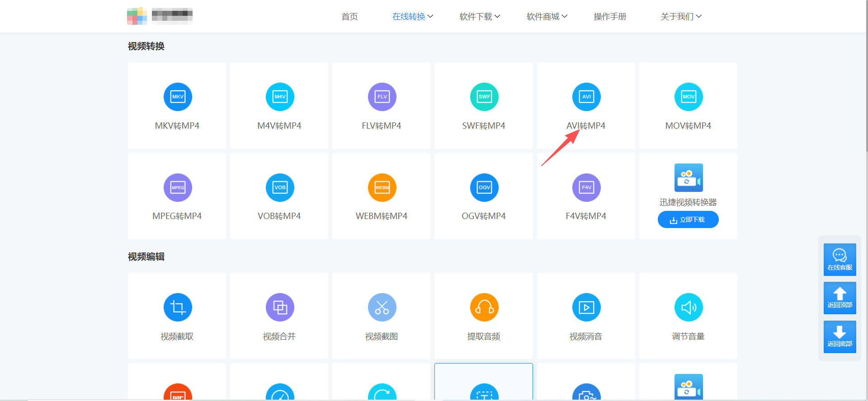Open the OGV to MP4 icon
Screen dimensions: 868x401
[484, 187]
